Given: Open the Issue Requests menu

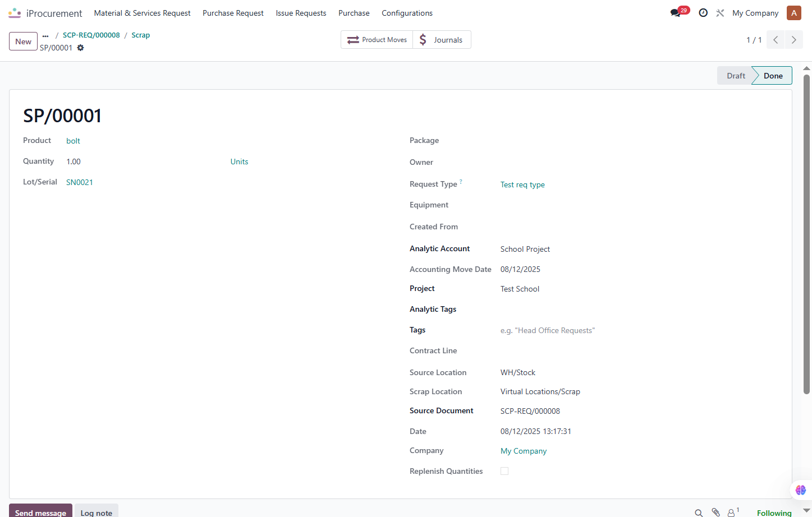Looking at the screenshot, I should tap(301, 13).
